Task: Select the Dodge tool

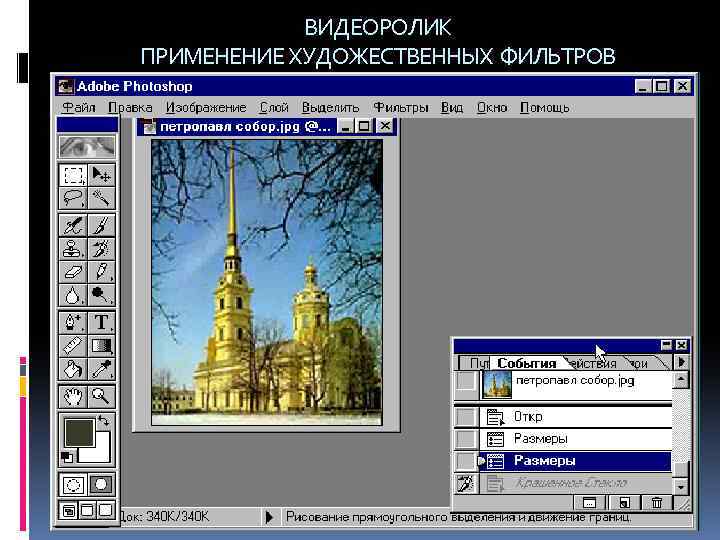Action: pyautogui.click(x=101, y=295)
